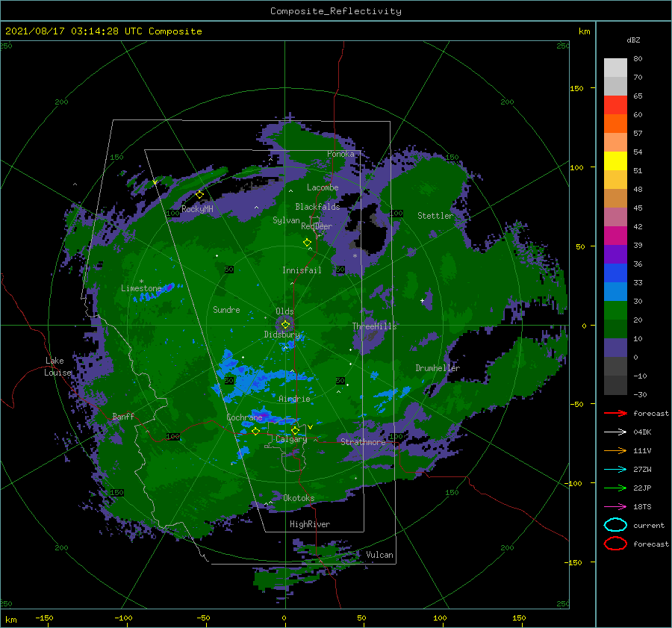Click the green 22JP arrow icon

coord(615,488)
